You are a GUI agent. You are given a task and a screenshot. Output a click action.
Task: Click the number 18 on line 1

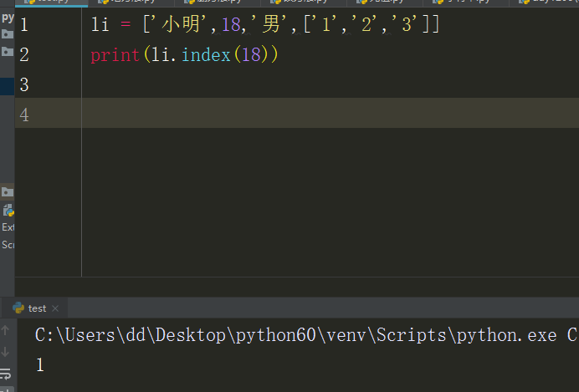231,25
